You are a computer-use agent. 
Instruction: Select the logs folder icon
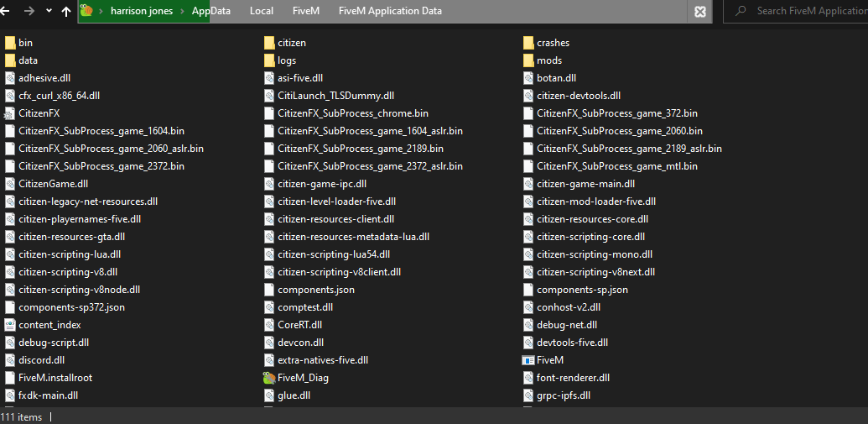pyautogui.click(x=269, y=60)
